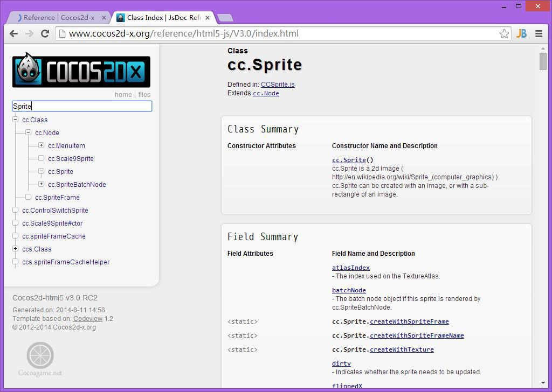Screen dimensions: 552x392
Task: Click the Sprite search filter field
Action: tap(82, 106)
